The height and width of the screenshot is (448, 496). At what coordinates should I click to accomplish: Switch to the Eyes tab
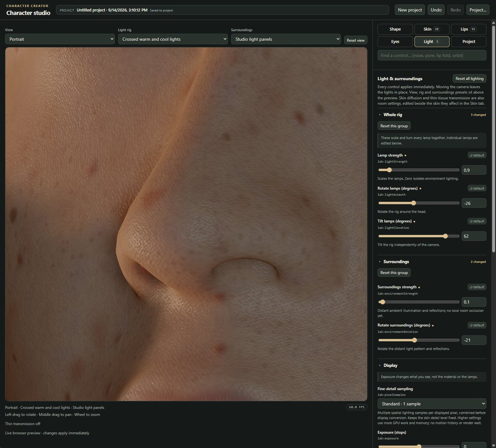[395, 42]
